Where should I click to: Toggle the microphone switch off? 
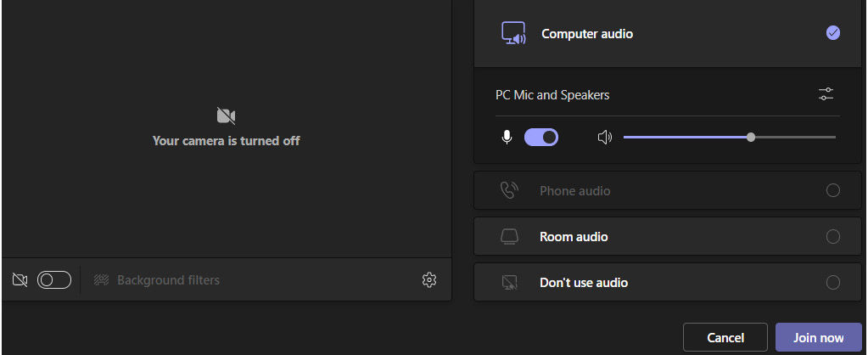click(540, 138)
